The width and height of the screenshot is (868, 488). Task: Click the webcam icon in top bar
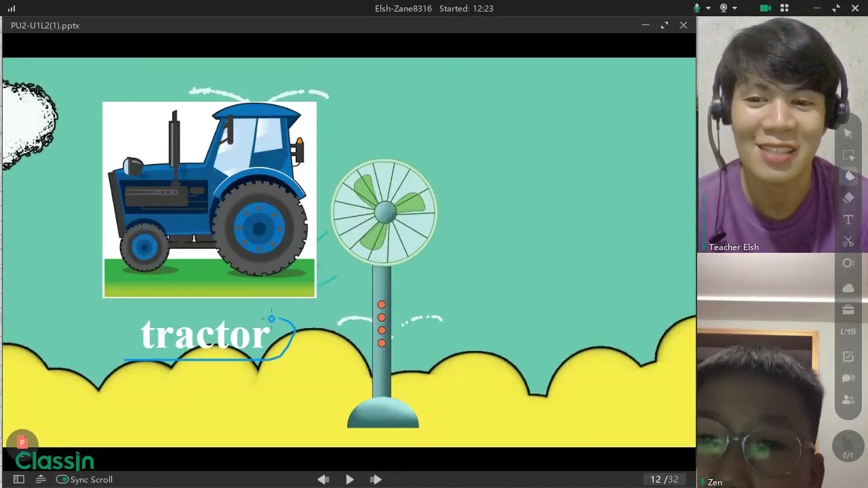724,8
